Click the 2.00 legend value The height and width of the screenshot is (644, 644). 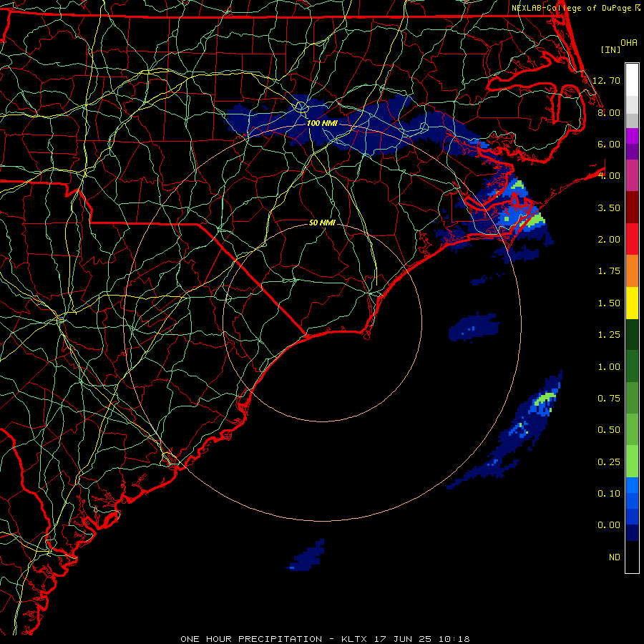609,240
